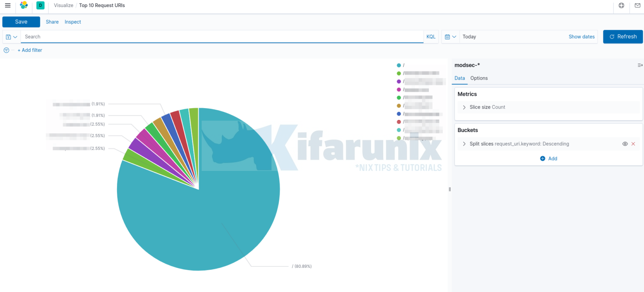The image size is (644, 292).
Task: Click the Save button
Action: [x=21, y=21]
